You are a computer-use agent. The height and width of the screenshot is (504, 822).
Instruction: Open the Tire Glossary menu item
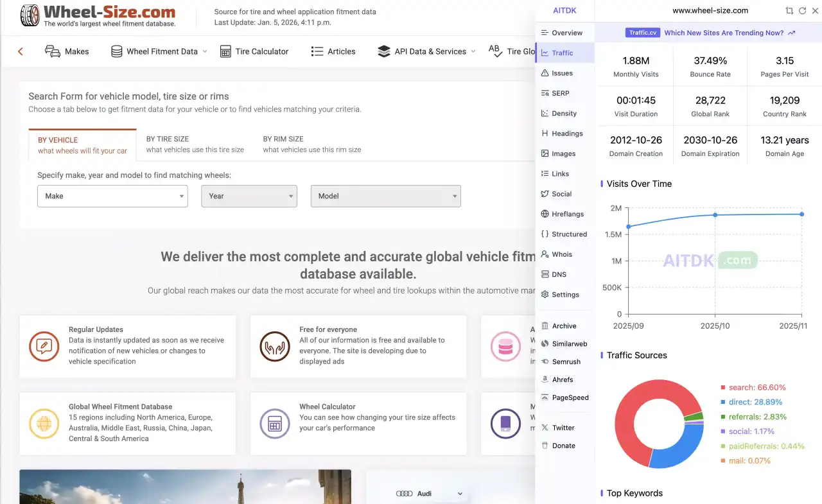[512, 51]
